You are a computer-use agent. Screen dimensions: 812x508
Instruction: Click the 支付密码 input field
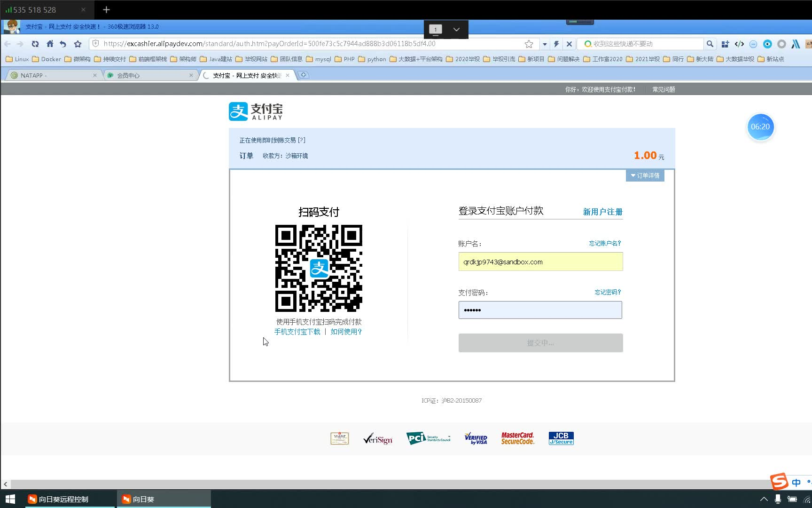[540, 310]
